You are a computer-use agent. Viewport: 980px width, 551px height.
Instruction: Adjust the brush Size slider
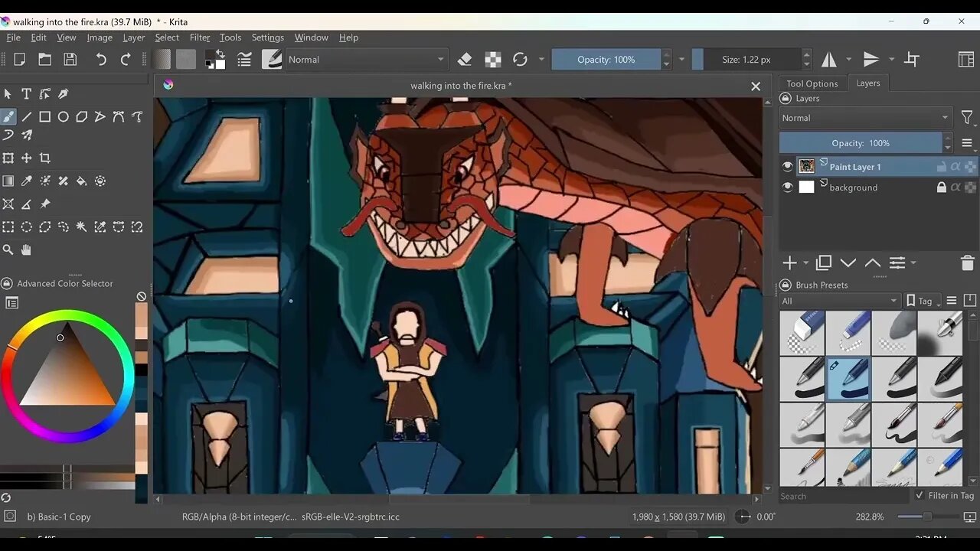coord(746,60)
